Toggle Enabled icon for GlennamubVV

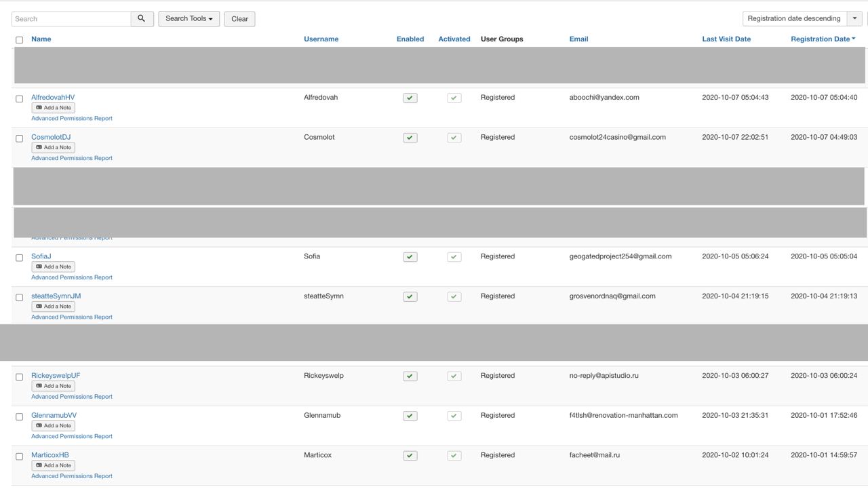click(410, 416)
